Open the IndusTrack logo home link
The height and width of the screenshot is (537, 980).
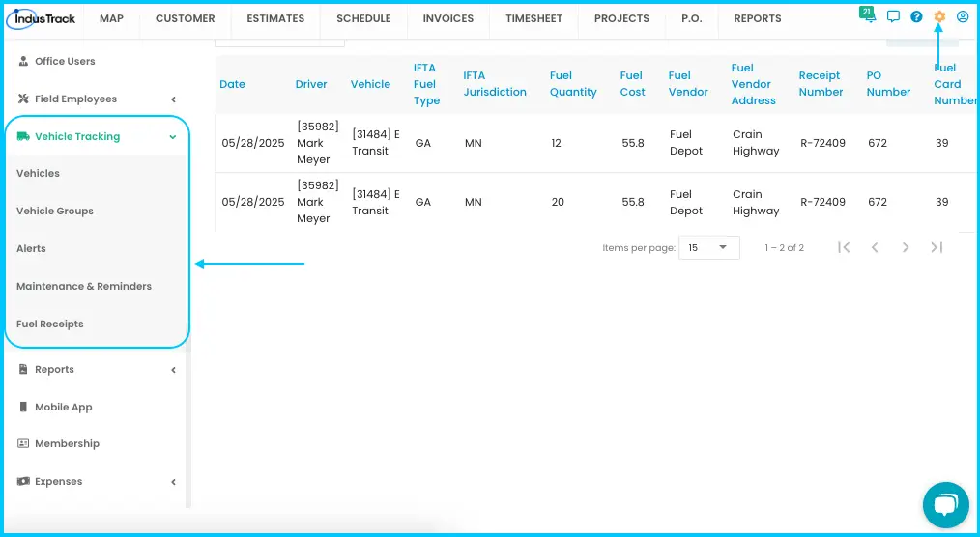(42, 18)
